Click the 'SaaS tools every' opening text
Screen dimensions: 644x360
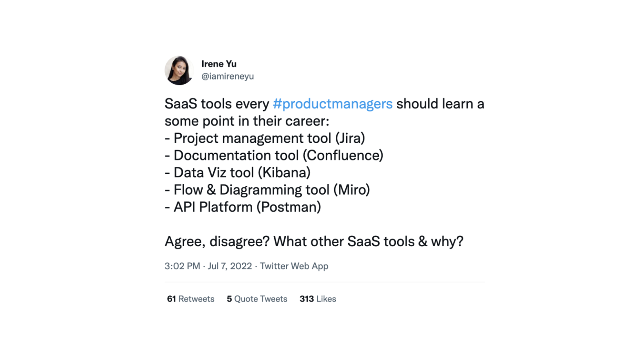(x=217, y=104)
